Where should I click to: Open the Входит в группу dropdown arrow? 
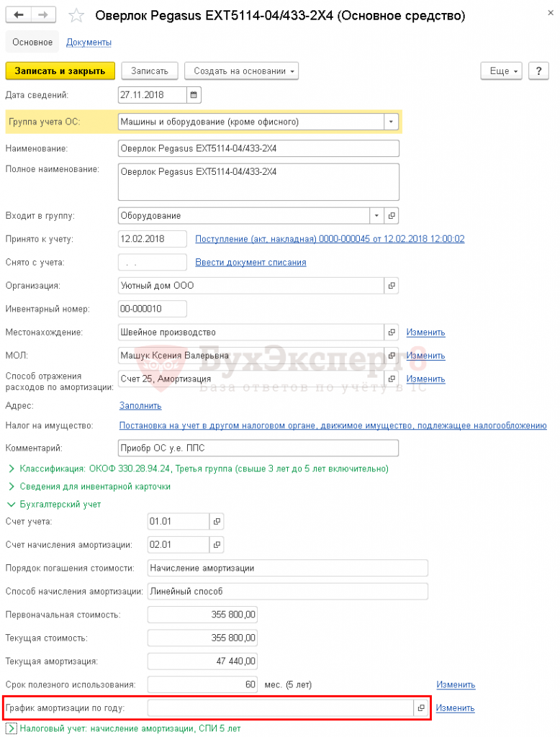pyautogui.click(x=376, y=216)
